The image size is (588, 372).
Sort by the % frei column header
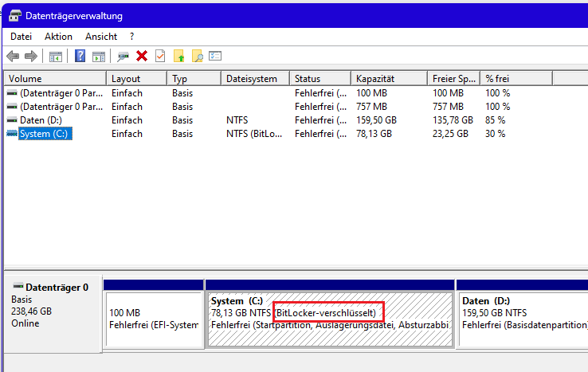coord(516,78)
